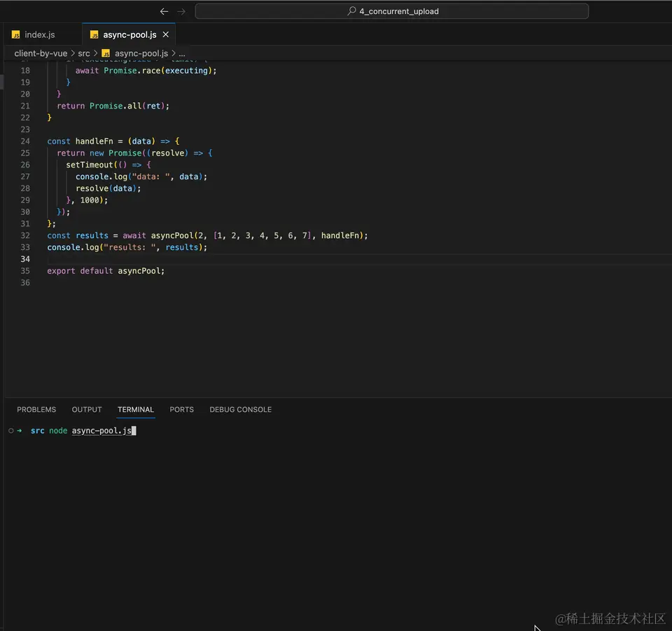
Task: Open the DEBUG CONSOLE tab
Action: tap(240, 410)
